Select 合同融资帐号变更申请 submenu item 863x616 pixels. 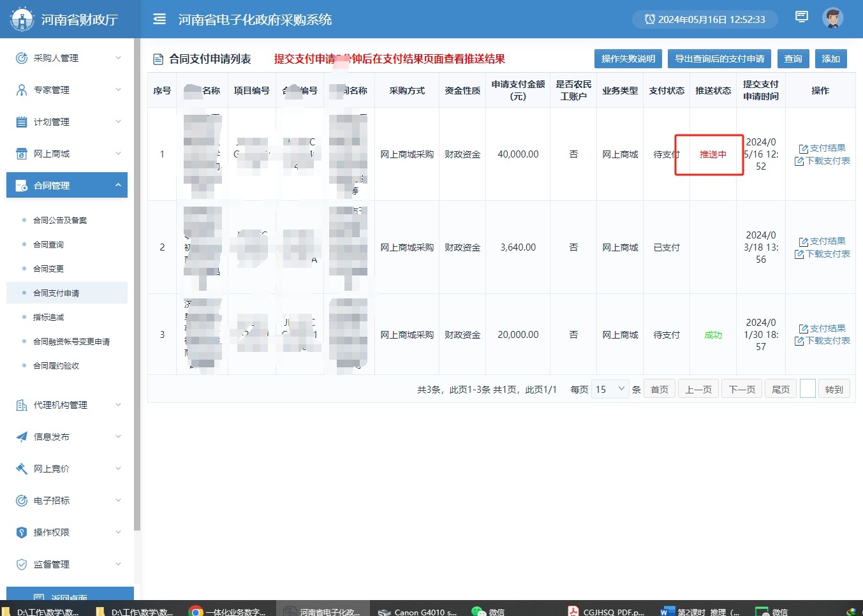point(71,342)
